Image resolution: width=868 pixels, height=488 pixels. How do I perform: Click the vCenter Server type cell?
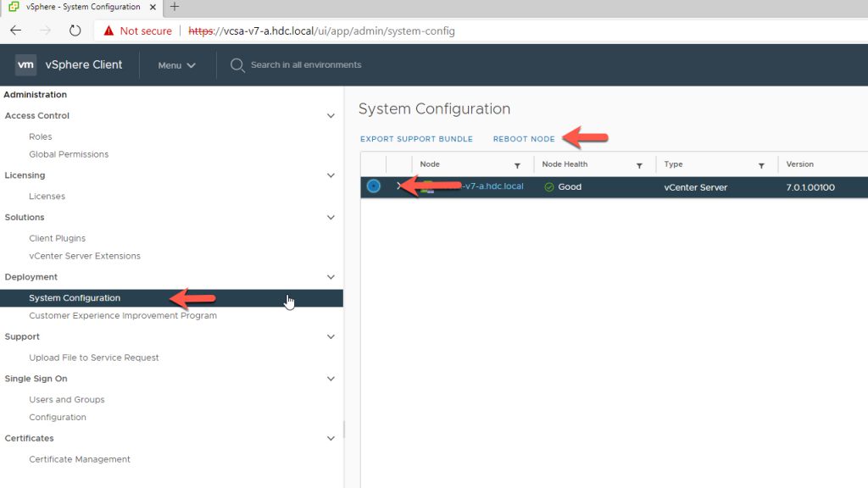695,187
